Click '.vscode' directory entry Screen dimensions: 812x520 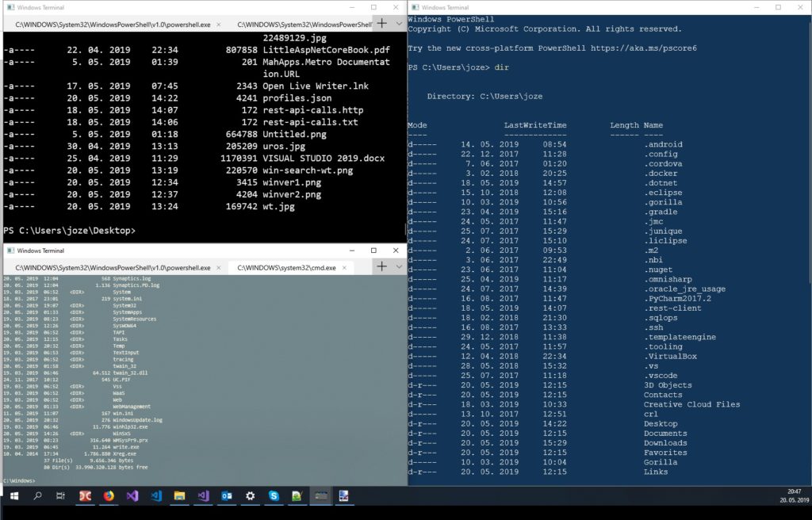[661, 376]
